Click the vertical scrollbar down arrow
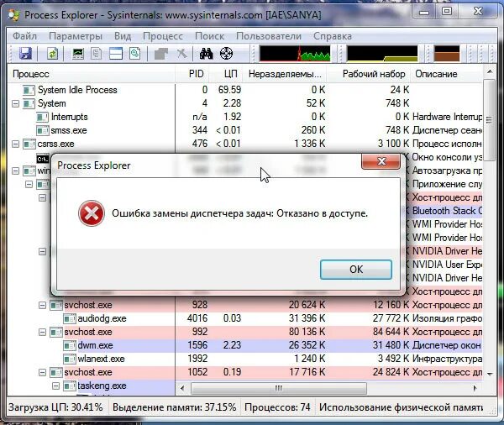Viewport: 504px width, 425px height. pyautogui.click(x=490, y=374)
